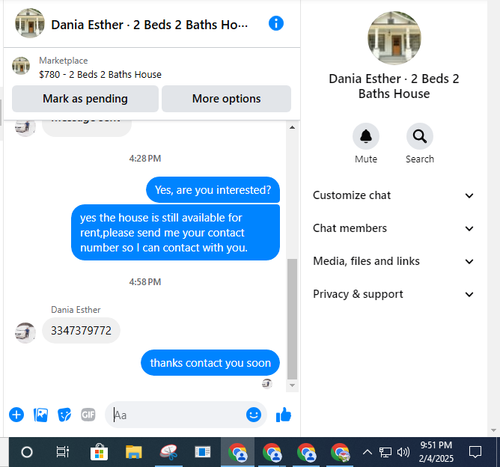View the large house profile picture in sidebar
The width and height of the screenshot is (500, 467).
point(394,38)
